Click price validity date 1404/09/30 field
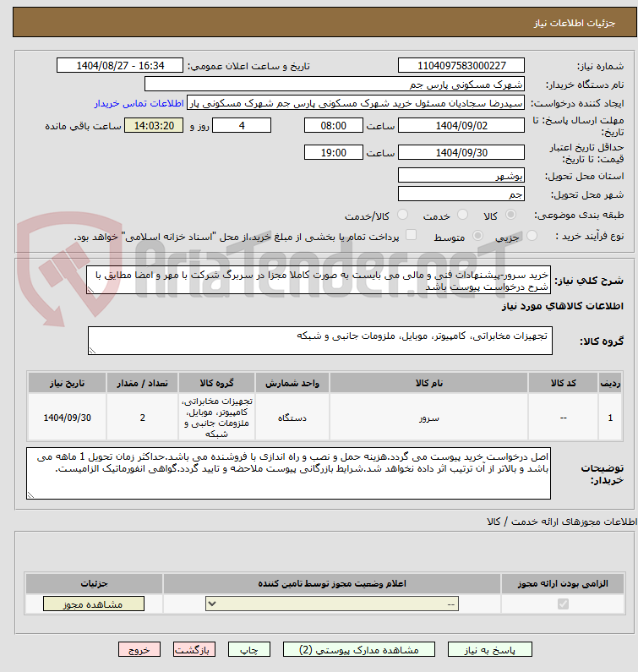This screenshot has height=672, width=638. coord(461,152)
